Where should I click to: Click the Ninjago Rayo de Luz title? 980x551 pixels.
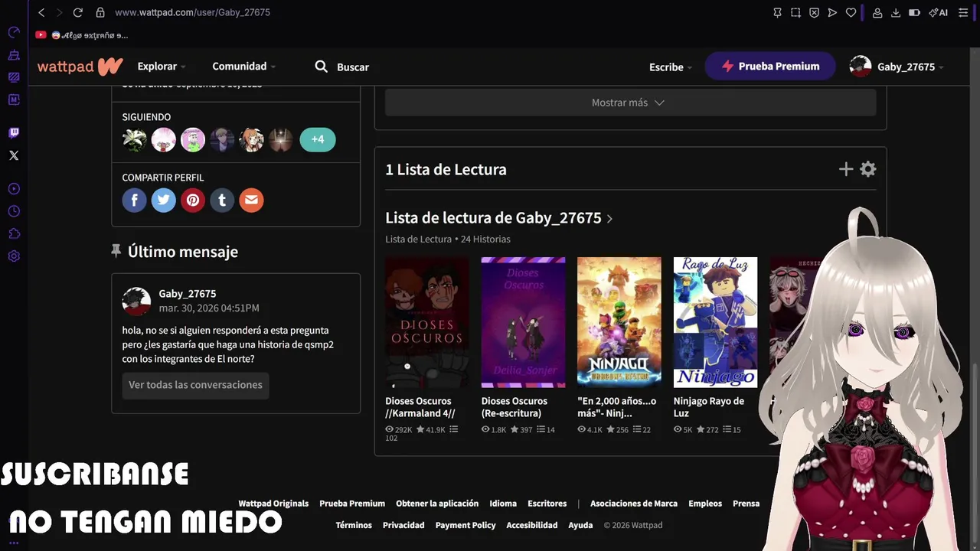tap(709, 407)
